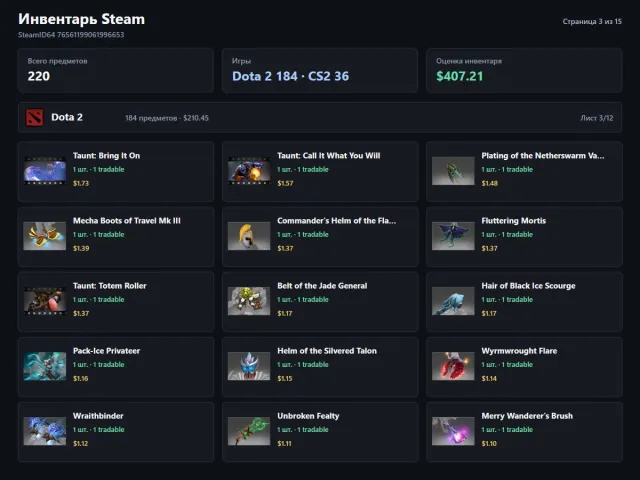Click the Страница 3 из 15 indicator

click(592, 21)
